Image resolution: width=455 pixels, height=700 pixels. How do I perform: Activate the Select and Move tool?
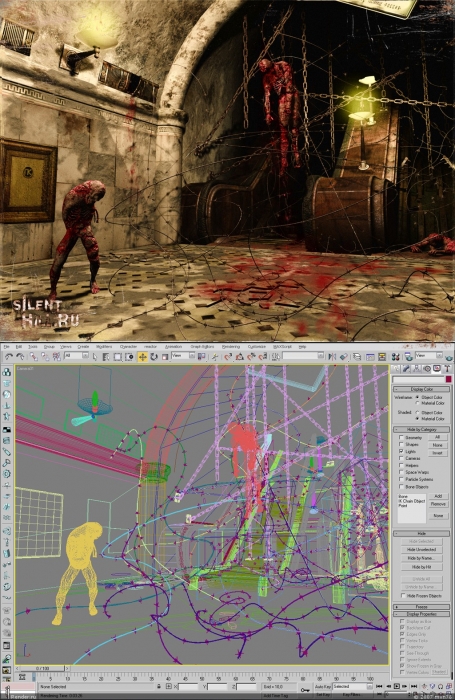coord(142,356)
